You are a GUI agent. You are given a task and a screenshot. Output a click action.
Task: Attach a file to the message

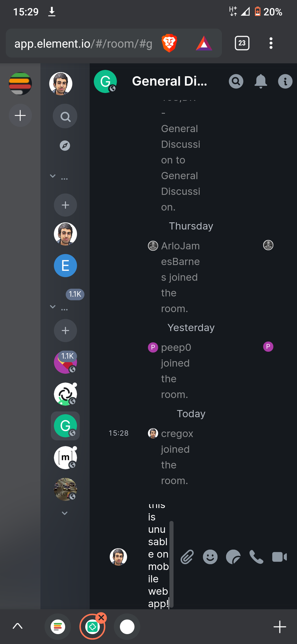[x=187, y=557]
